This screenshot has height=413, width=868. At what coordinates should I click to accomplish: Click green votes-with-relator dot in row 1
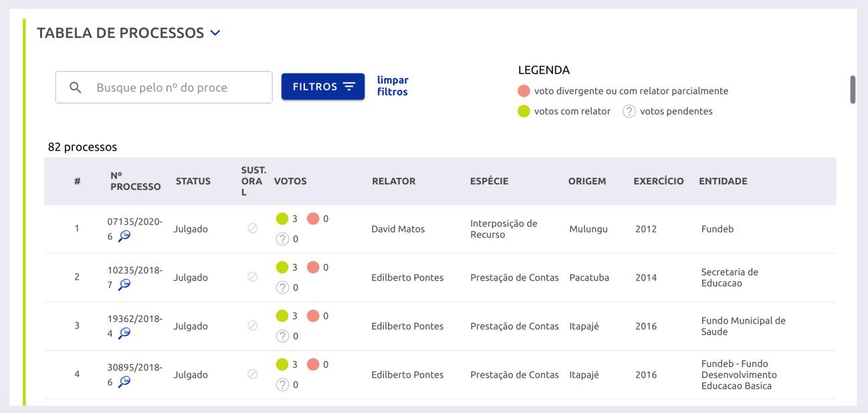pyautogui.click(x=282, y=219)
